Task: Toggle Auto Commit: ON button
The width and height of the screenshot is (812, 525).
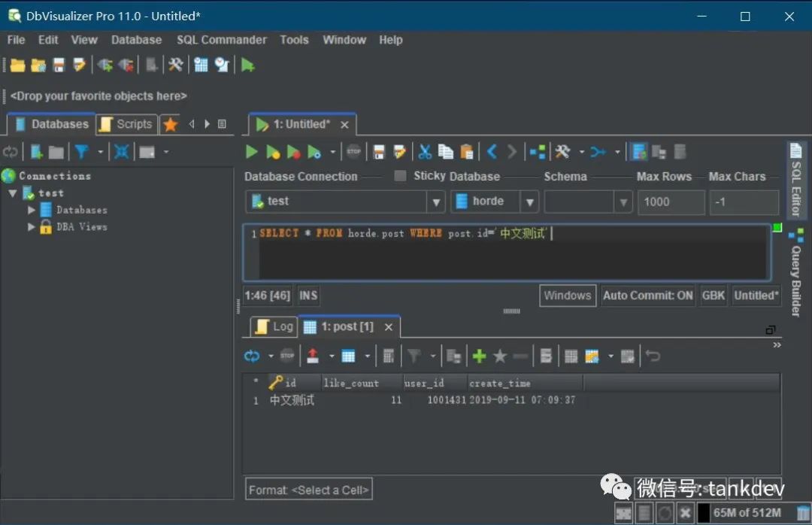Action: tap(648, 296)
